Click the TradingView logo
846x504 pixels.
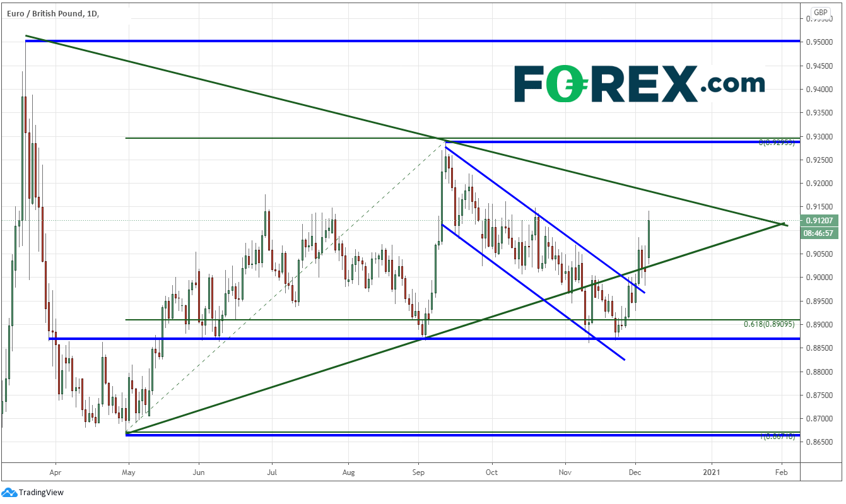[33, 493]
